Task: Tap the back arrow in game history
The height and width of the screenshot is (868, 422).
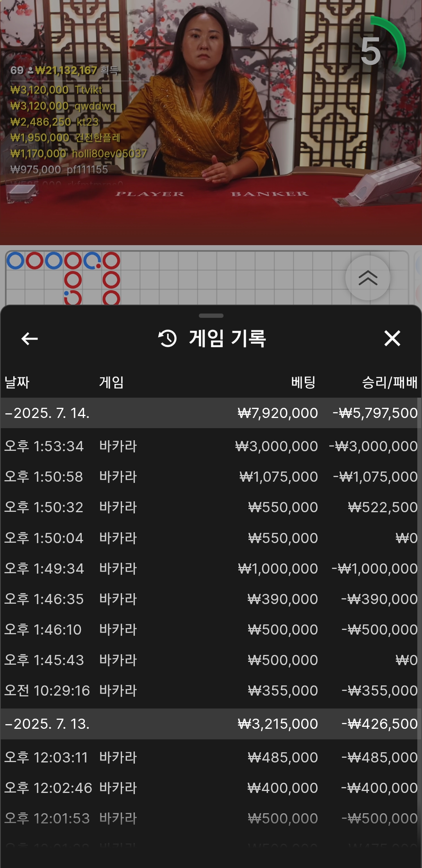Action: pos(29,339)
